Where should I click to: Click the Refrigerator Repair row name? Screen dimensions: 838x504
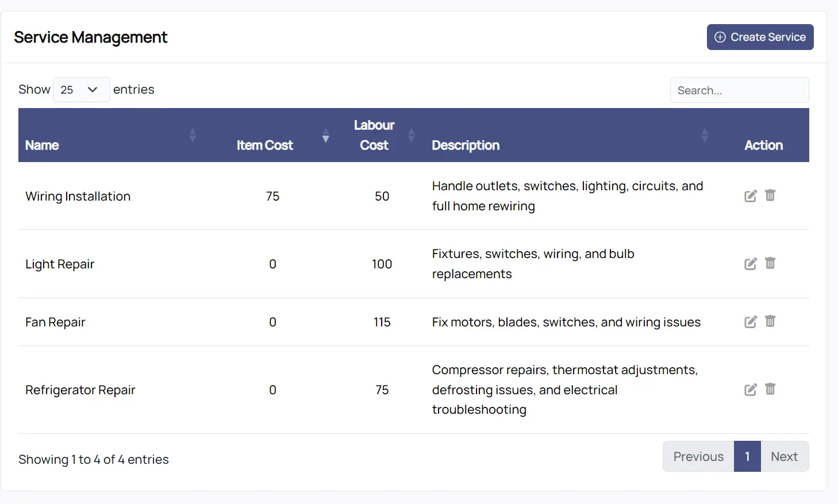[x=80, y=390]
